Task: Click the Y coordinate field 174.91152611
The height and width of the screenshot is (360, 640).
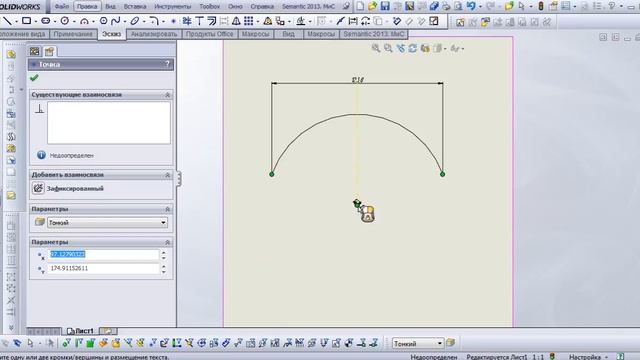Action: tap(103, 269)
